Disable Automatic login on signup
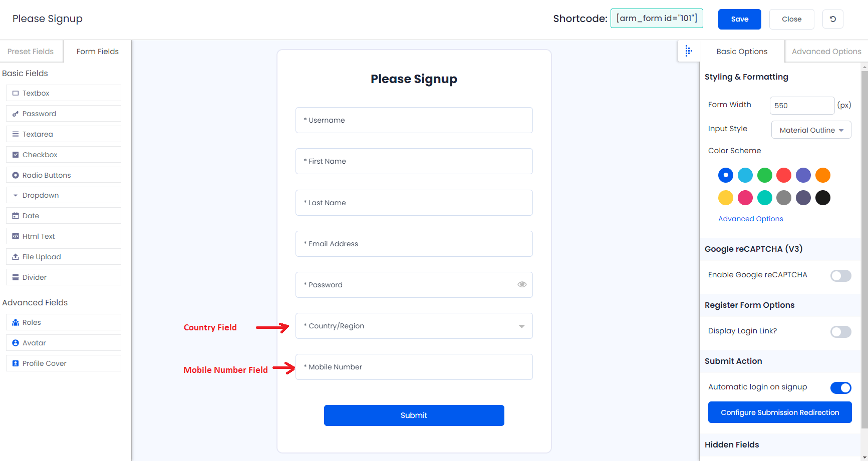Viewport: 868px width, 461px height. 840,387
